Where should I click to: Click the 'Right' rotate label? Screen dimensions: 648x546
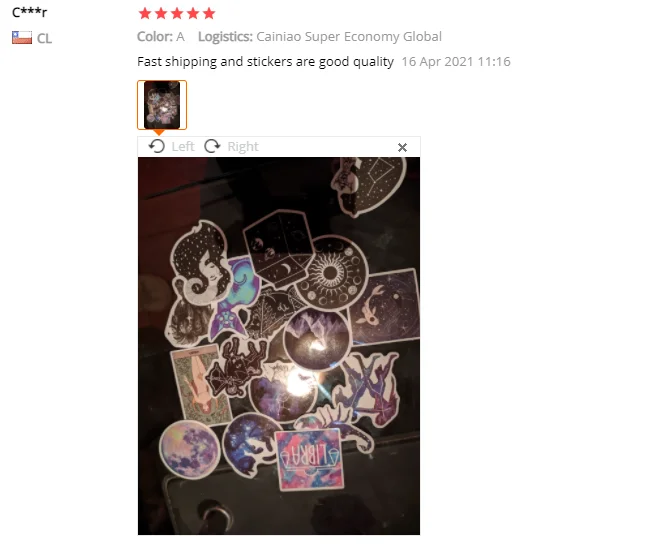pyautogui.click(x=243, y=147)
